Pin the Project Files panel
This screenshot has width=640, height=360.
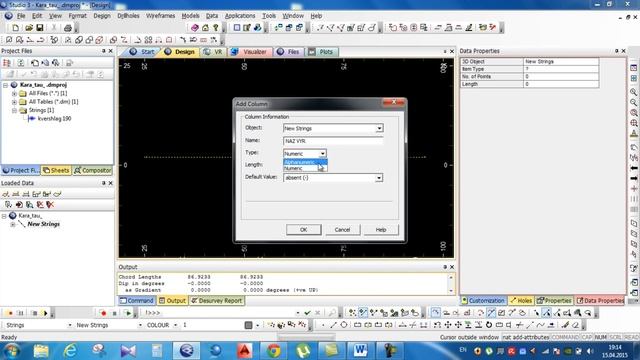(103, 51)
